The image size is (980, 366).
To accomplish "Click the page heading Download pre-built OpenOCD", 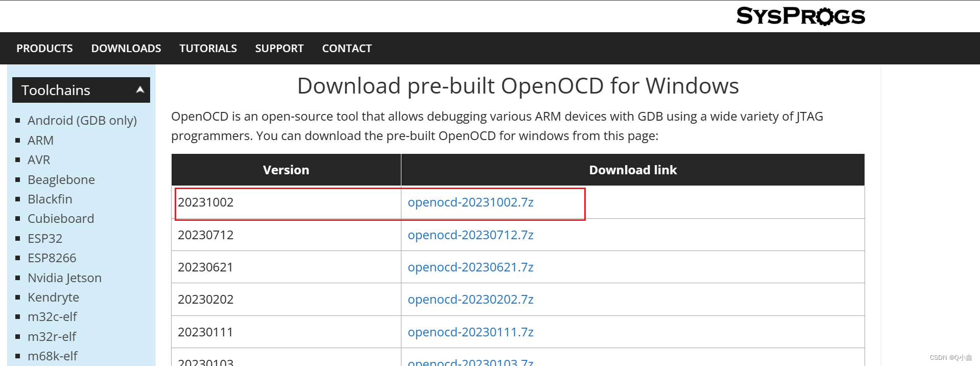I will (x=518, y=86).
